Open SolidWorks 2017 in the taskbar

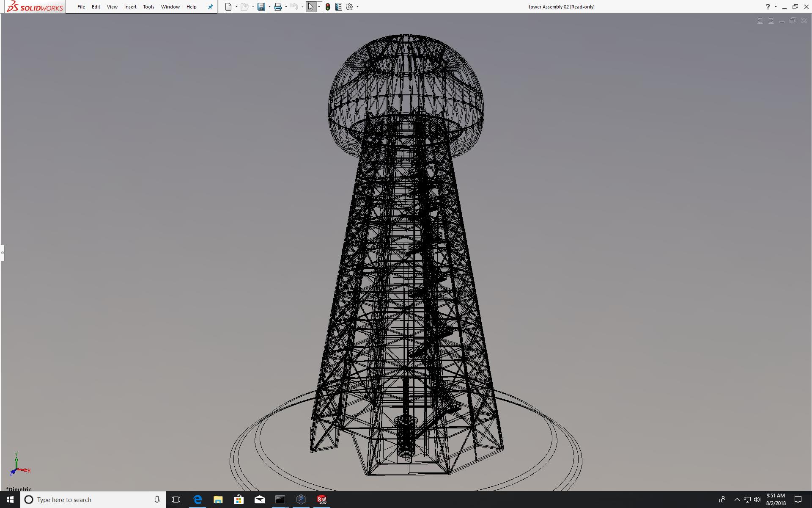point(322,500)
